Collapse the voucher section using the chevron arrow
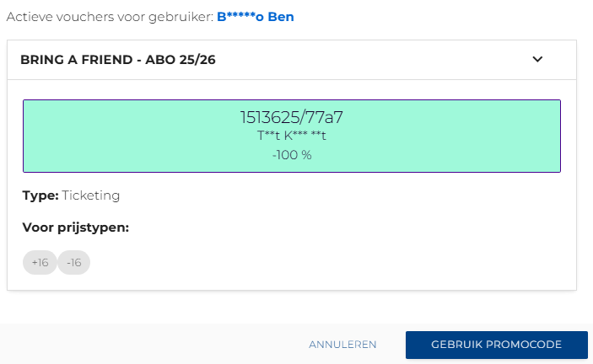The height and width of the screenshot is (364, 593). coord(537,59)
